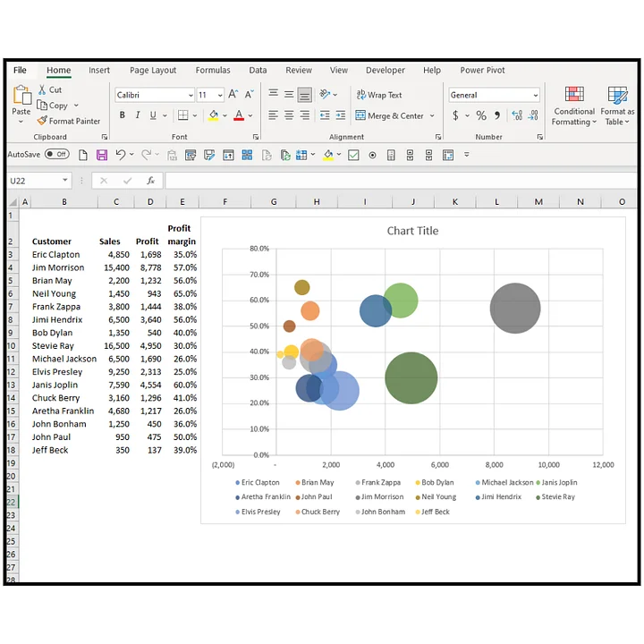Apply Accounting dollar format

click(x=455, y=115)
